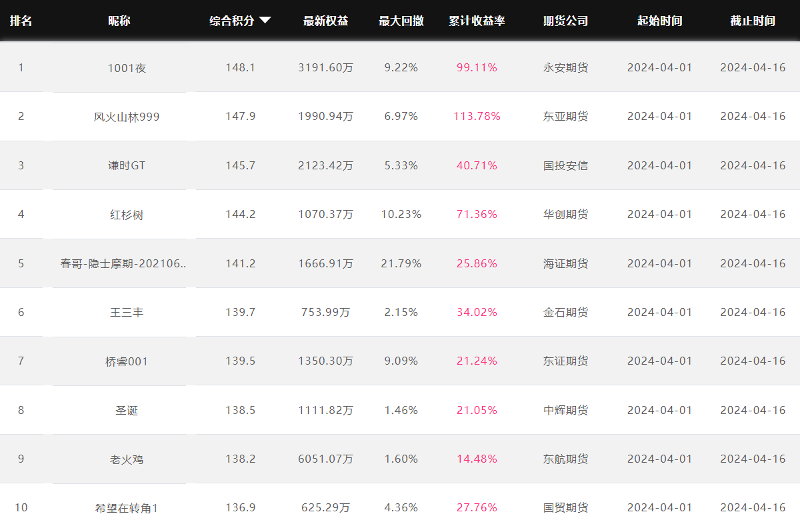Select the 40.71% return value
The image size is (800, 532).
coord(477,165)
